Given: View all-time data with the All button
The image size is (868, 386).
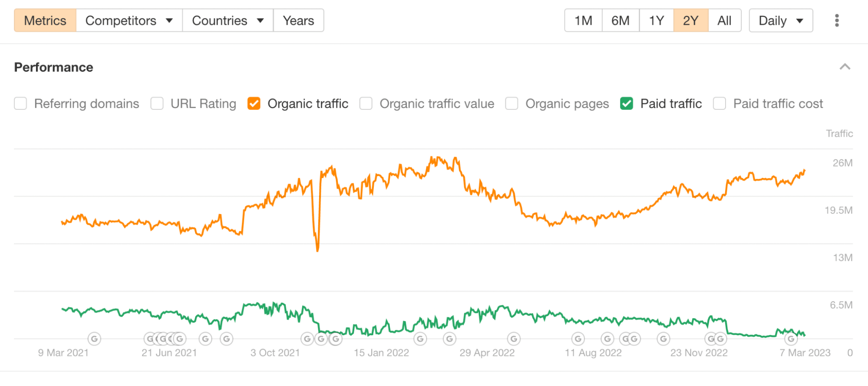Looking at the screenshot, I should tap(724, 20).
